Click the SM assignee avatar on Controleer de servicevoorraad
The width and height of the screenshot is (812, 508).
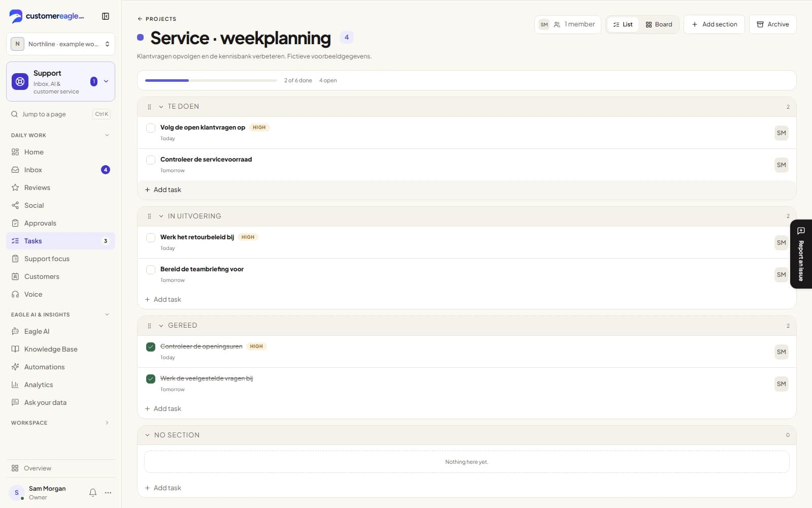coord(781,165)
